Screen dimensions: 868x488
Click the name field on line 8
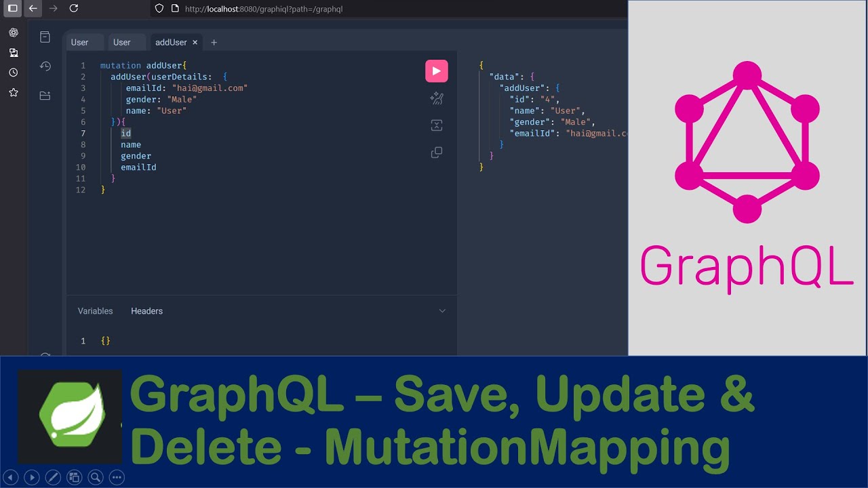tap(131, 145)
